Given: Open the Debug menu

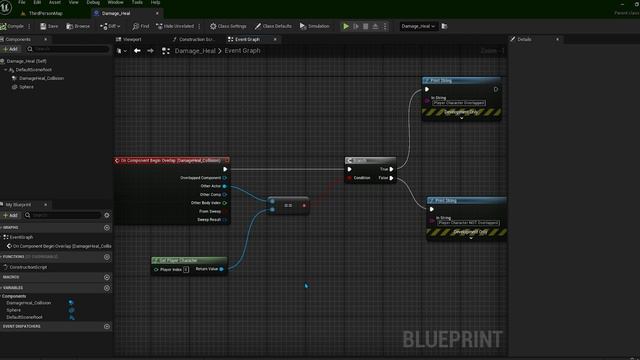Looking at the screenshot, I should point(93,2).
